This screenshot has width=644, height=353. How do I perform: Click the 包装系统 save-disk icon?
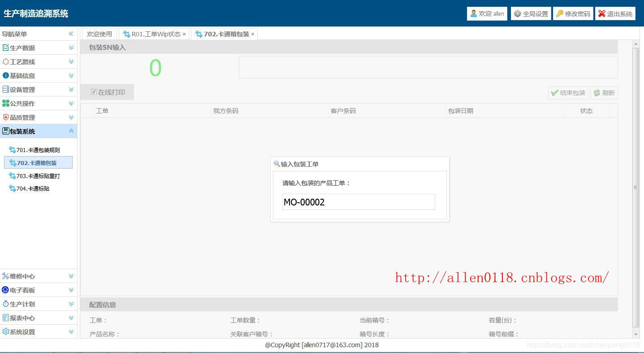pos(6,131)
